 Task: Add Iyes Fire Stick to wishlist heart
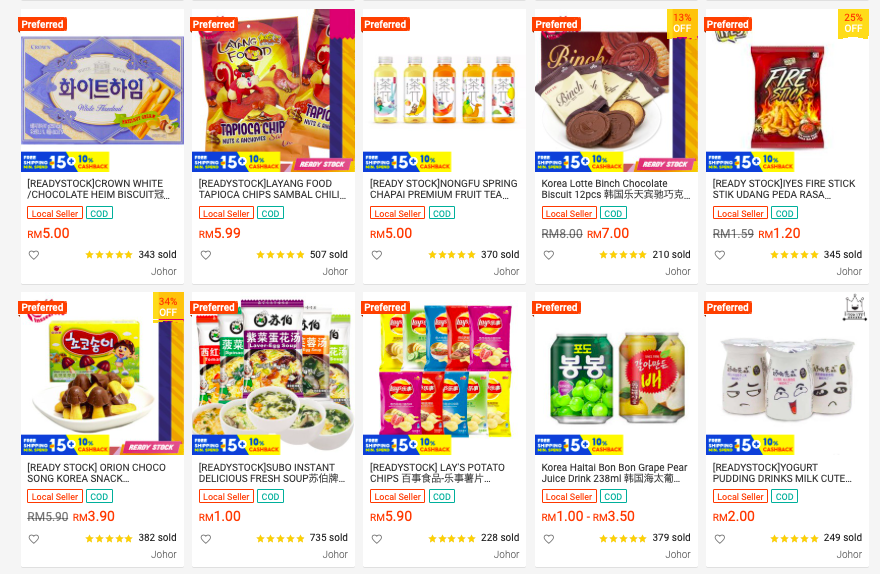click(720, 255)
